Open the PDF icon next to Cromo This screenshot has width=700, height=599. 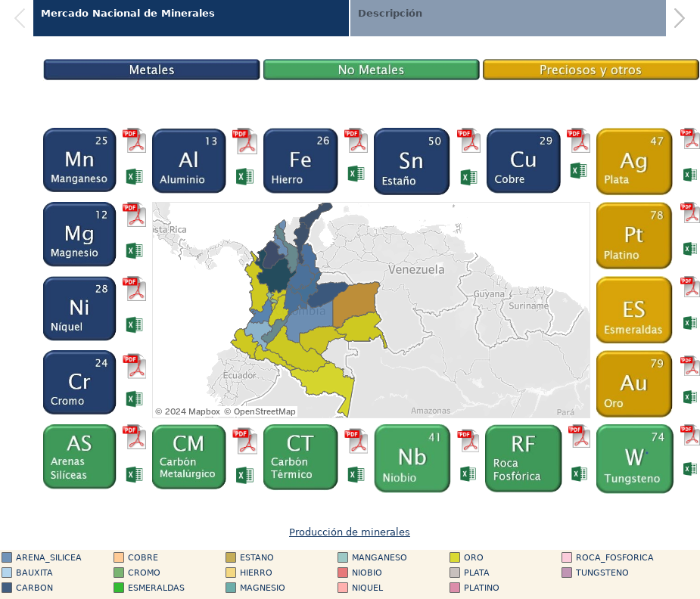(135, 367)
